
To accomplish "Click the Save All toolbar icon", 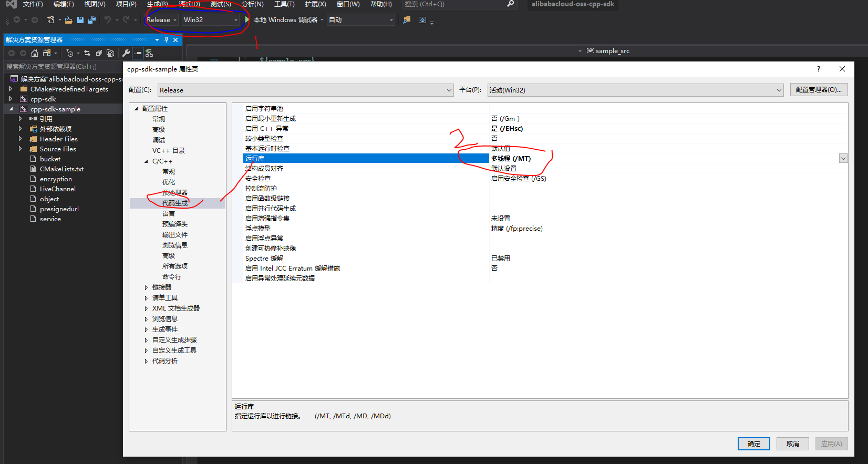I will [92, 20].
